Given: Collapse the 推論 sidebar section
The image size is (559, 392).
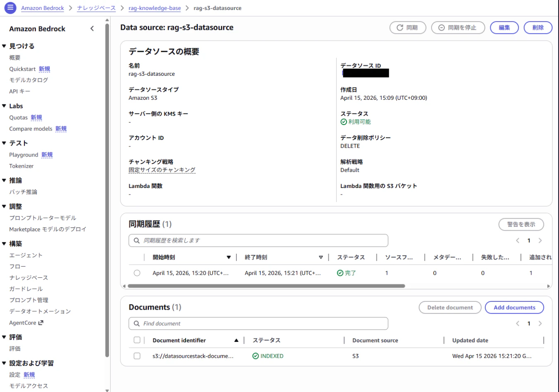Looking at the screenshot, I should [4, 180].
